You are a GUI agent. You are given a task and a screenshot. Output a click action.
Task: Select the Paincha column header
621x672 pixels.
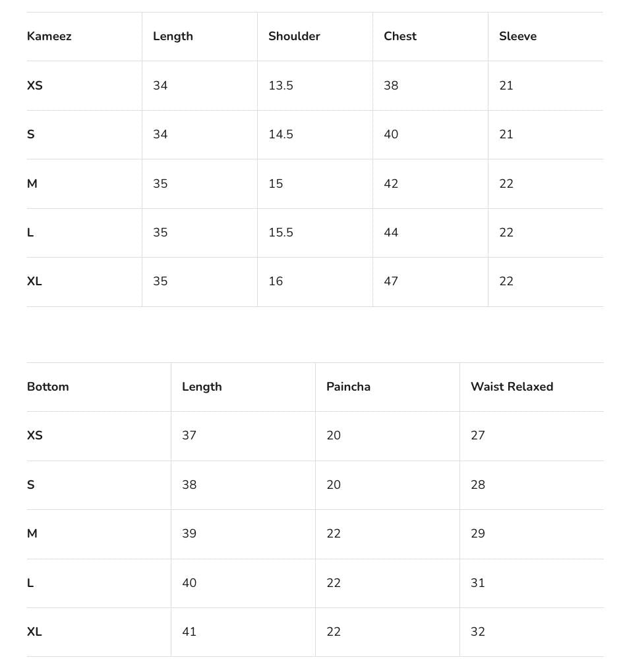(x=348, y=387)
